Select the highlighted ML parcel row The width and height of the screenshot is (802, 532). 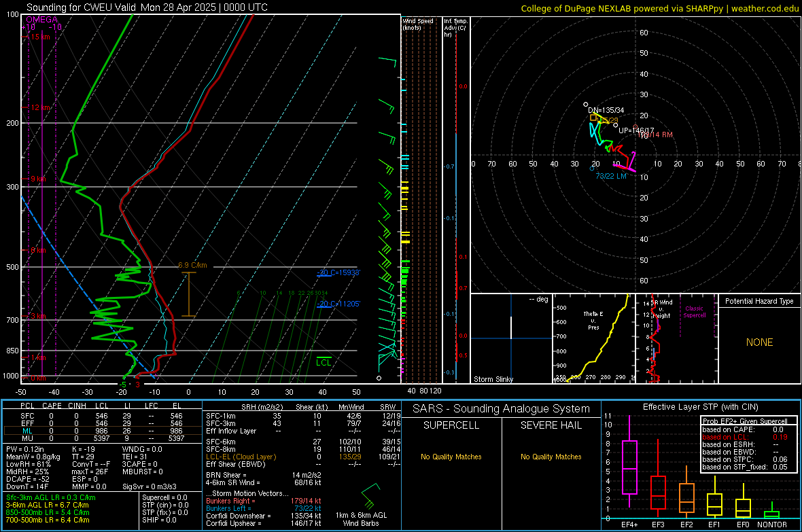click(x=103, y=431)
